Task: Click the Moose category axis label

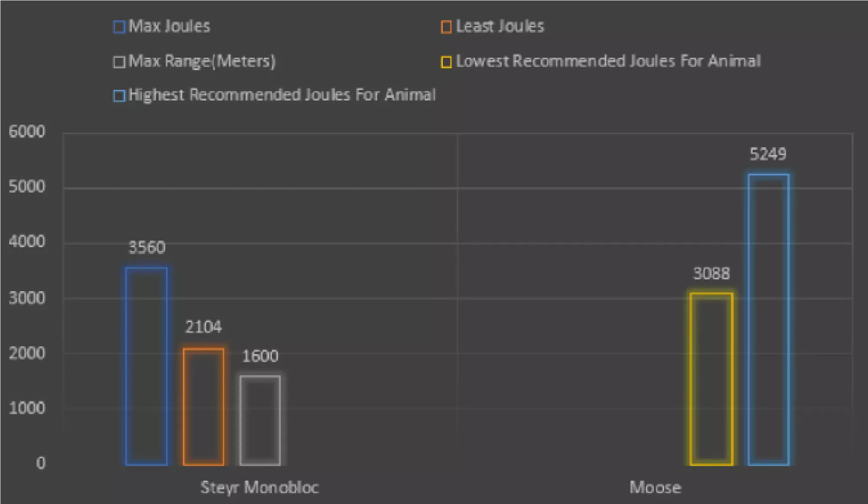Action: pyautogui.click(x=655, y=487)
